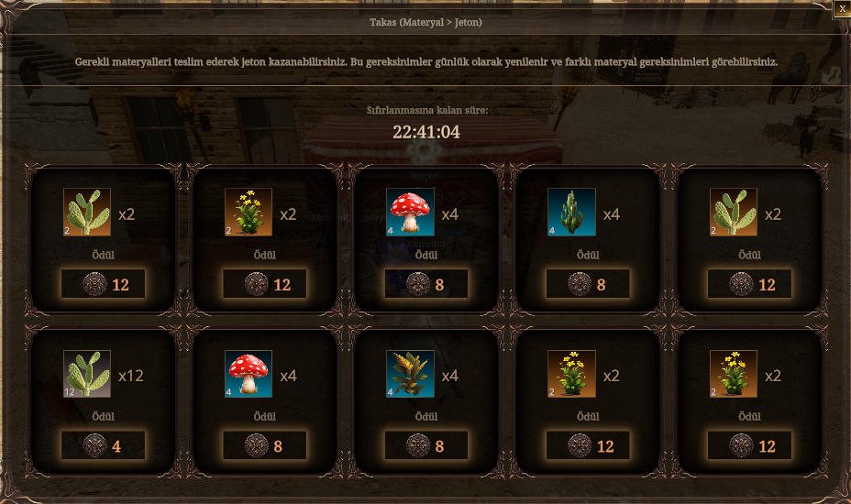Click the fourth bottom-row yellow flower icon
The height and width of the screenshot is (504, 851).
[571, 374]
